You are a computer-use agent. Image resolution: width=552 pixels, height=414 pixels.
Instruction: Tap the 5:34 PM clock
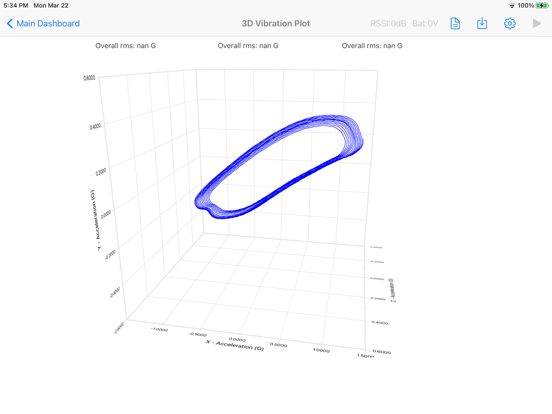point(16,6)
